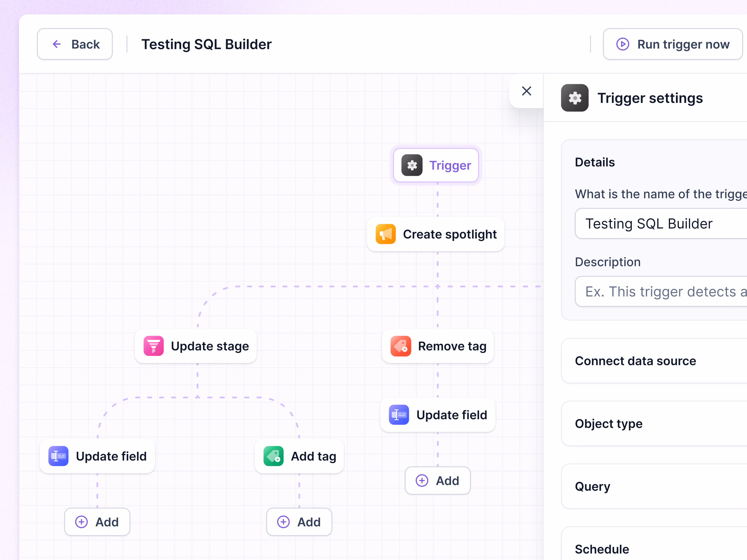Select the Create spotlight node

coord(436,234)
